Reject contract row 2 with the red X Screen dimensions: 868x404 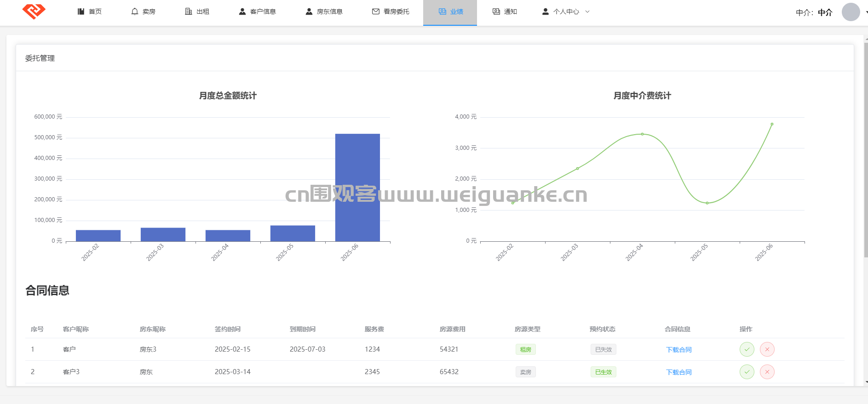pyautogui.click(x=767, y=372)
